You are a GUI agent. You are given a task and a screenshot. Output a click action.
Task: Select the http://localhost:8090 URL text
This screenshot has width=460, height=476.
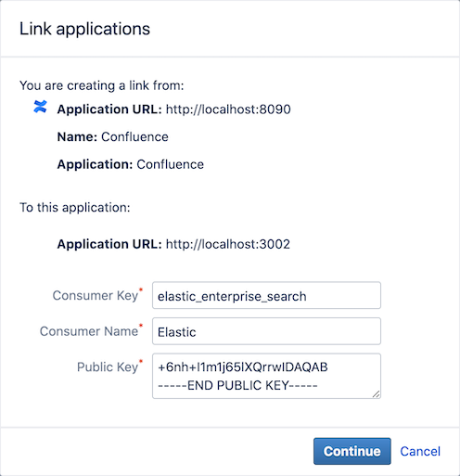click(x=228, y=109)
